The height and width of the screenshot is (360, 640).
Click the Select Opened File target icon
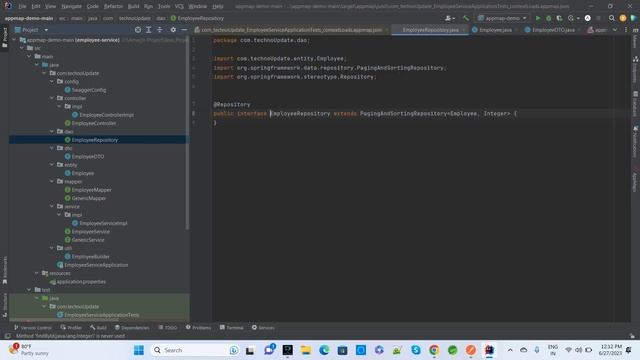[138, 30]
